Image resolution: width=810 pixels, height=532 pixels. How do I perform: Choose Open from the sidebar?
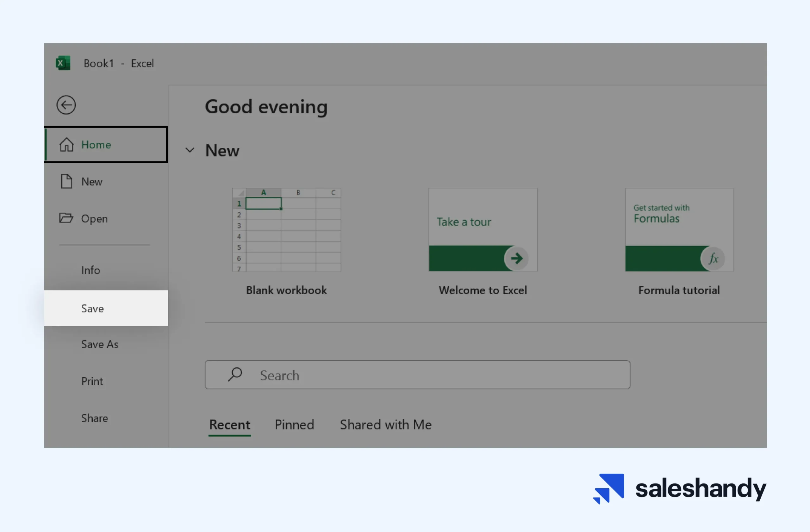(x=106, y=218)
